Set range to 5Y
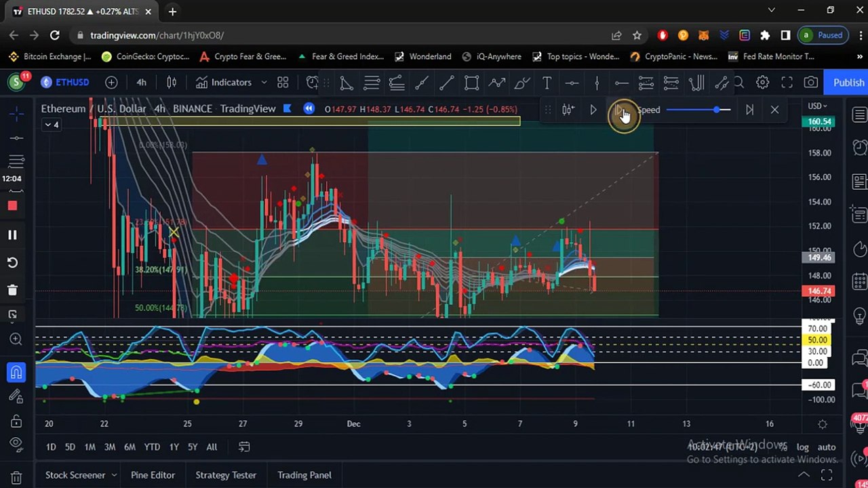 click(193, 447)
